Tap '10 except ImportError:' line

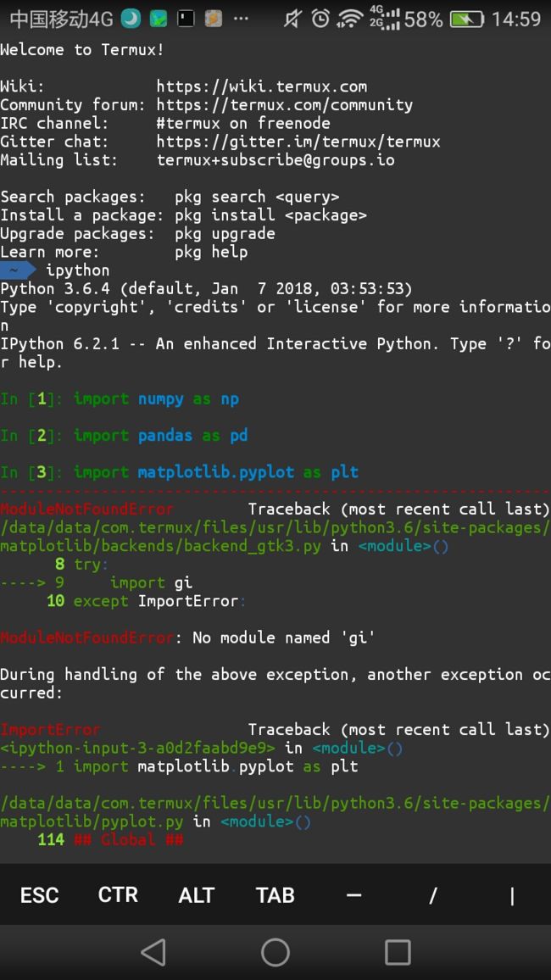click(147, 601)
